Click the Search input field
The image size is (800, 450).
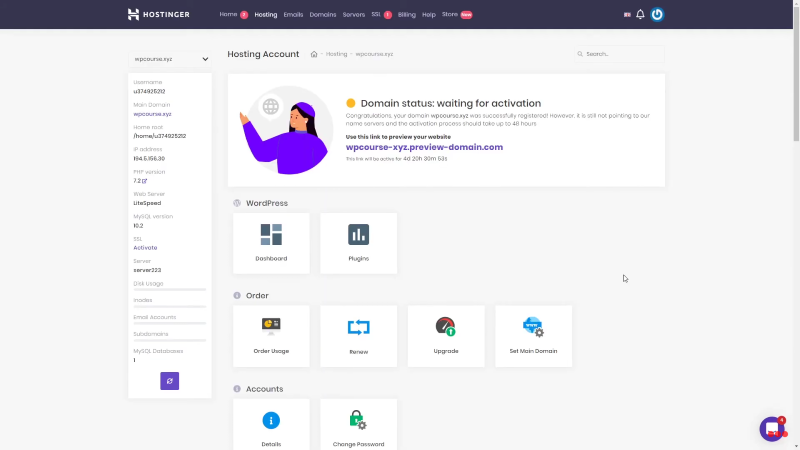click(x=620, y=54)
